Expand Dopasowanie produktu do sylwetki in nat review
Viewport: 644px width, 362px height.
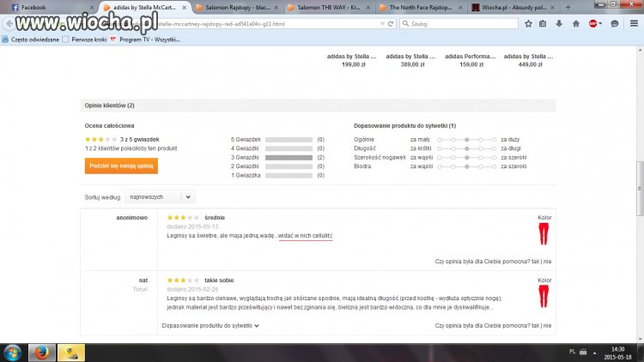click(x=210, y=325)
